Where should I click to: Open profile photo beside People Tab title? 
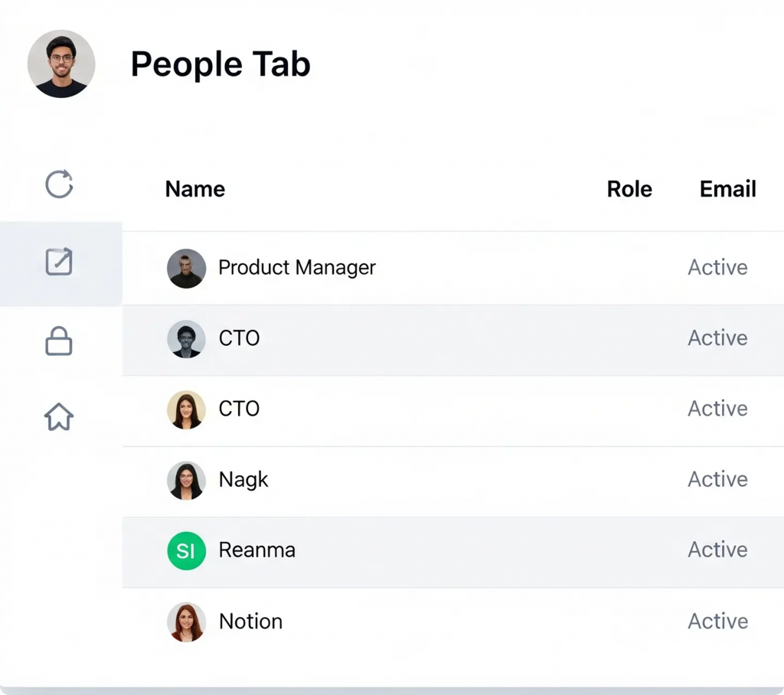pyautogui.click(x=61, y=64)
